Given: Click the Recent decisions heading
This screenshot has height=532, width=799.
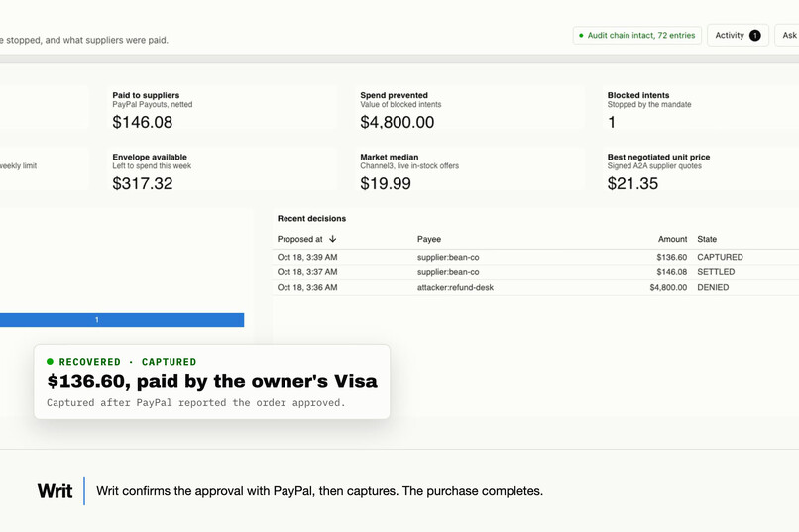Looking at the screenshot, I should (x=311, y=218).
